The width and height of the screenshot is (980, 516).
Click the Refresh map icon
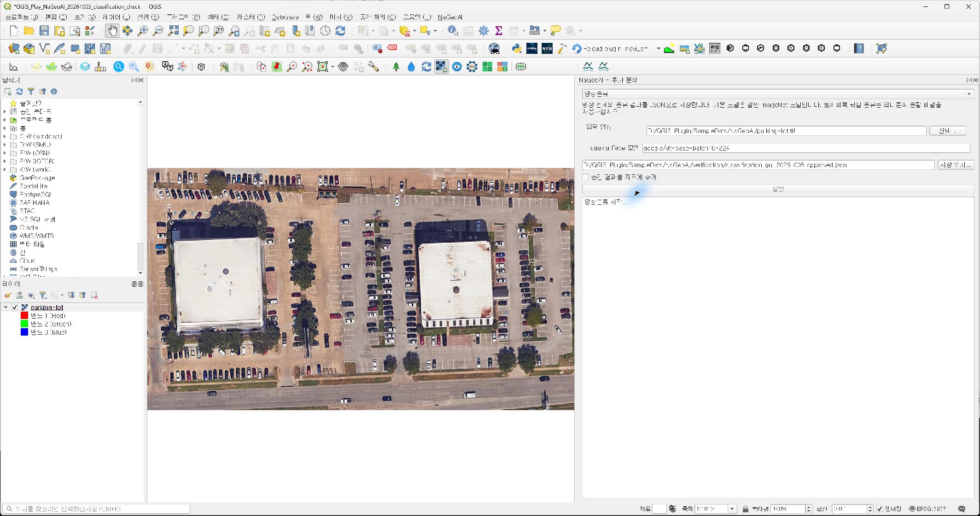point(340,31)
